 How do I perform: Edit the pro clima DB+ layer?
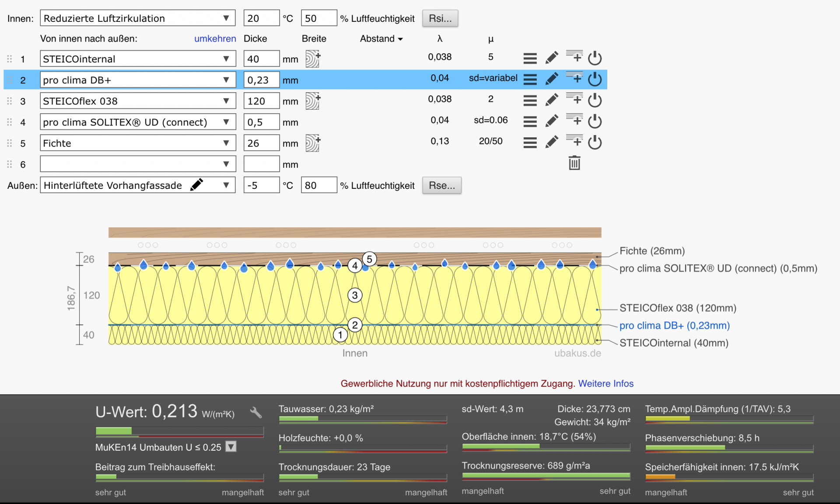coord(552,79)
